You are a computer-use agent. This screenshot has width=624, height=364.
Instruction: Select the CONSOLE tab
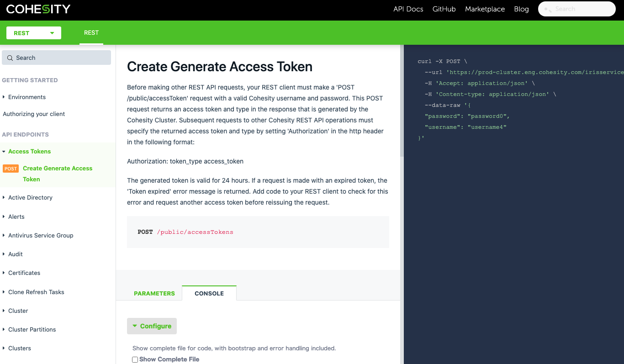pos(209,294)
